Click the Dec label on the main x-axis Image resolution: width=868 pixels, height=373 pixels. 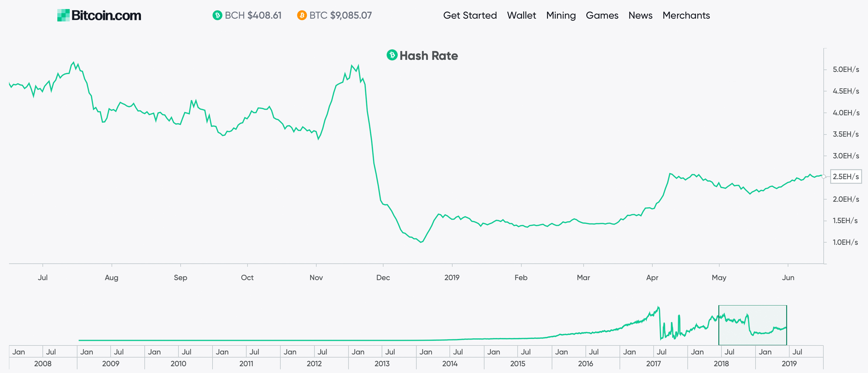click(383, 278)
